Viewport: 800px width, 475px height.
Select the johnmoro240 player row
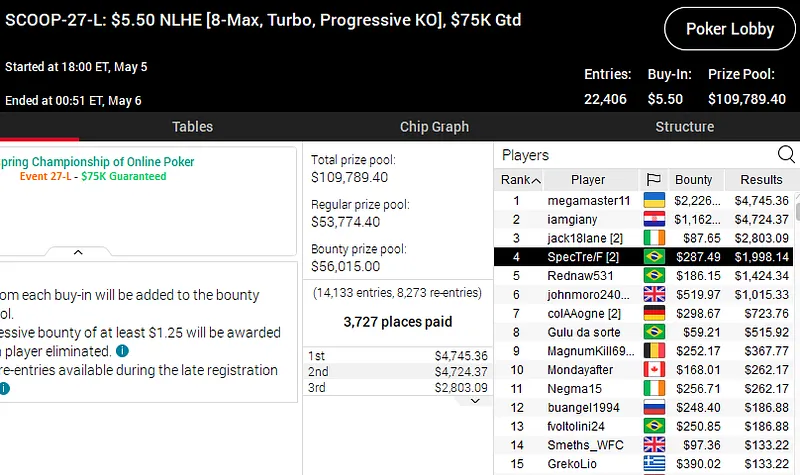click(588, 294)
